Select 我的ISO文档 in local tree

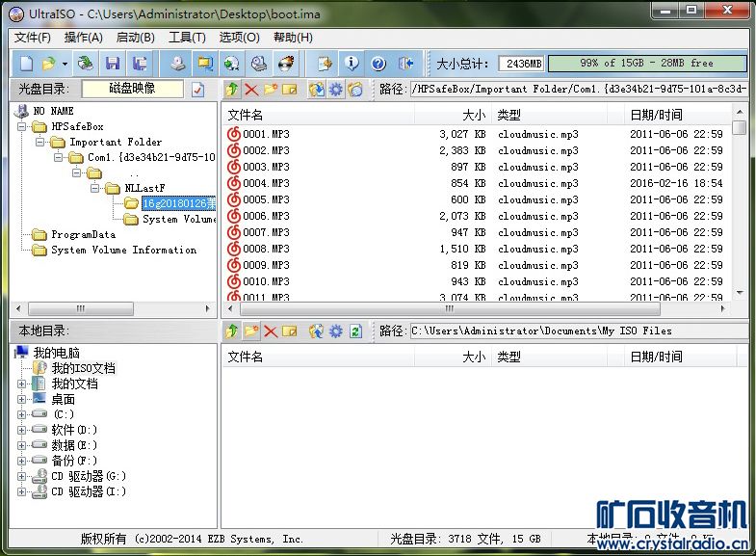(x=84, y=369)
